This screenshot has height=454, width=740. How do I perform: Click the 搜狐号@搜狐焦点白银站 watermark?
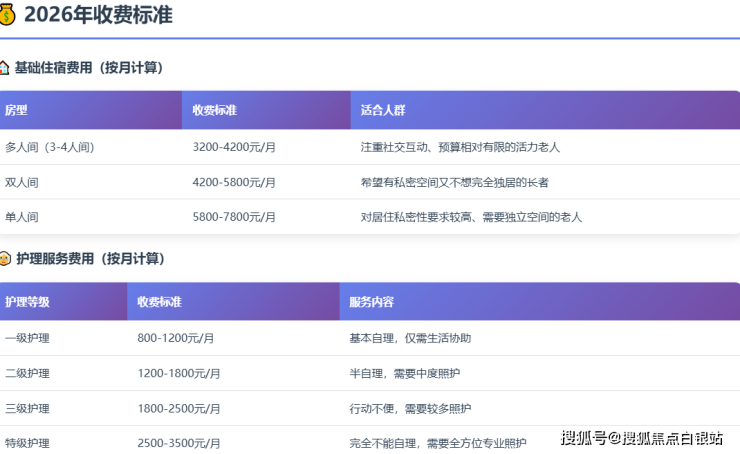pyautogui.click(x=645, y=437)
